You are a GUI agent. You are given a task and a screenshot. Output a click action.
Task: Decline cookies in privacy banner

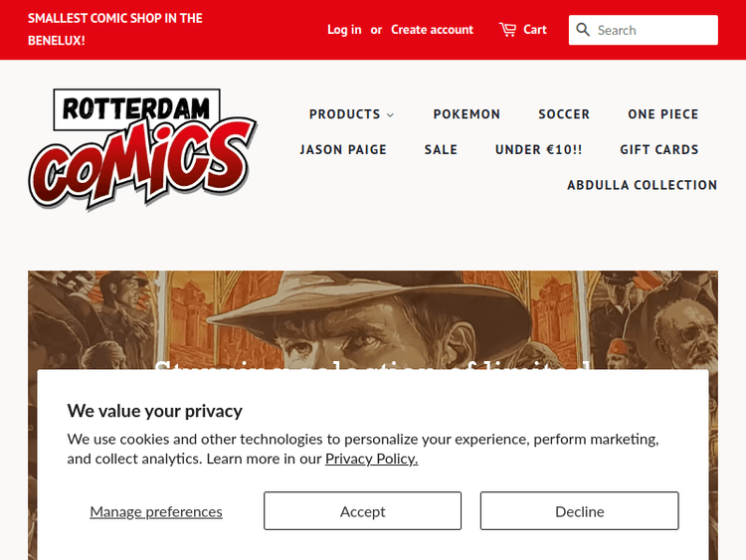tap(579, 511)
